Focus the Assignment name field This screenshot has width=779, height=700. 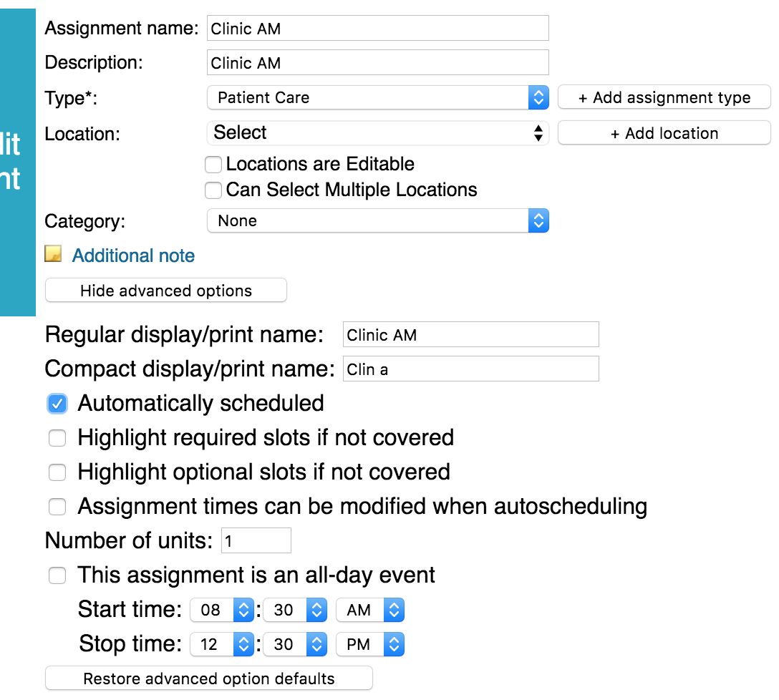pyautogui.click(x=378, y=29)
